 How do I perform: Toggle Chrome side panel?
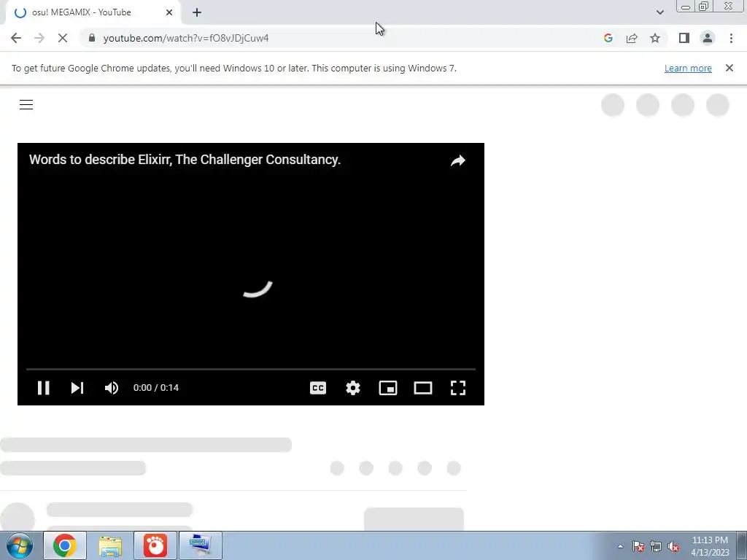[684, 38]
